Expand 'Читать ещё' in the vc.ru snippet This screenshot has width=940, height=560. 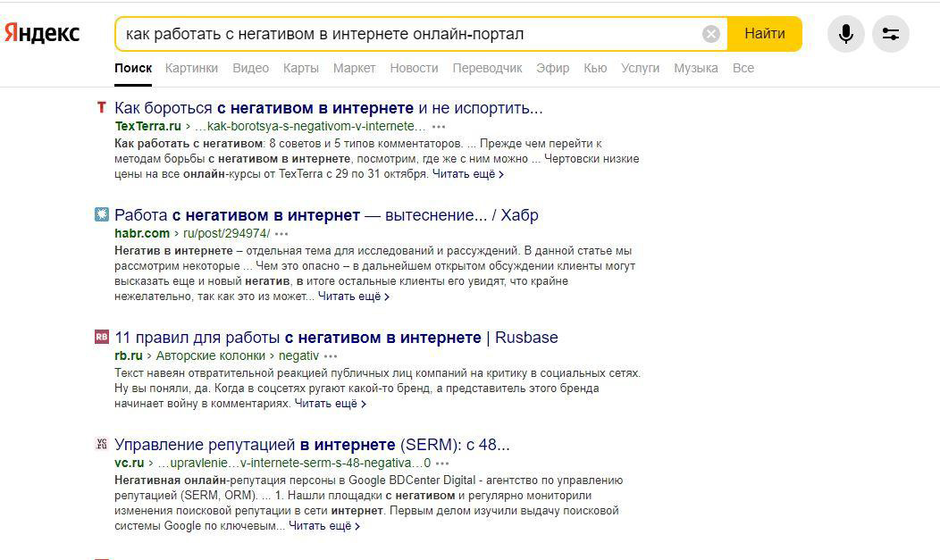324,526
